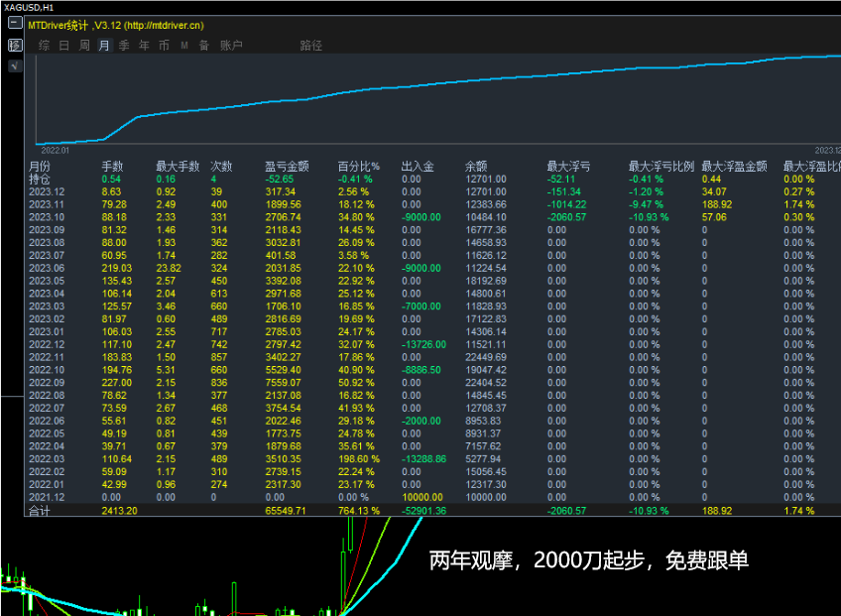Click the small curve icon below 移

(x=14, y=65)
